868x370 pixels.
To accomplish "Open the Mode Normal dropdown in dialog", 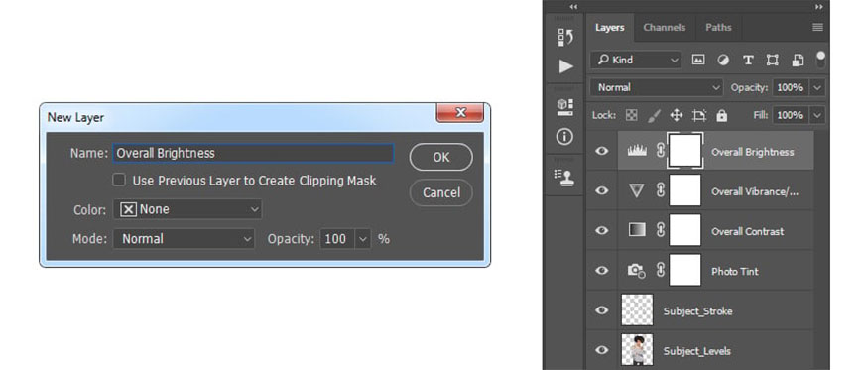I will pyautogui.click(x=184, y=239).
